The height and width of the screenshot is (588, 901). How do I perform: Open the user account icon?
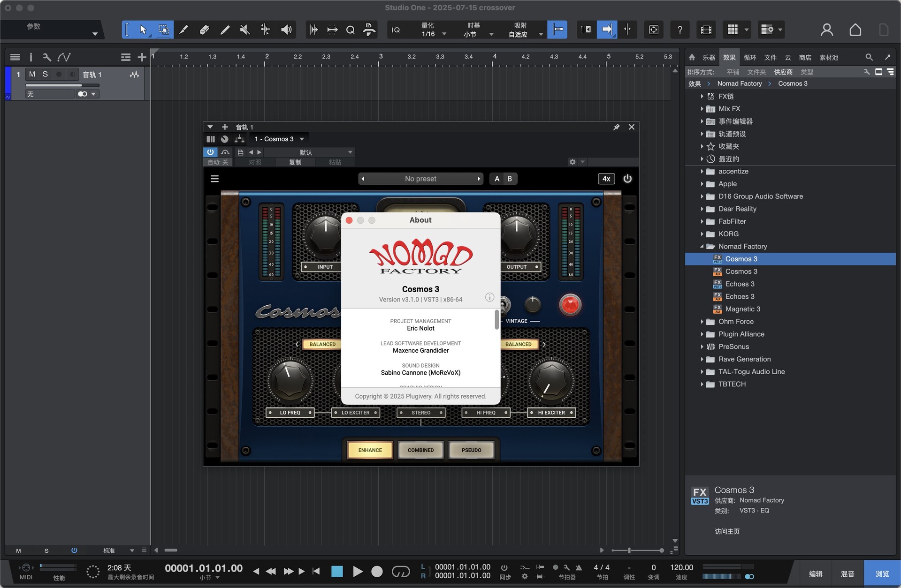[827, 30]
